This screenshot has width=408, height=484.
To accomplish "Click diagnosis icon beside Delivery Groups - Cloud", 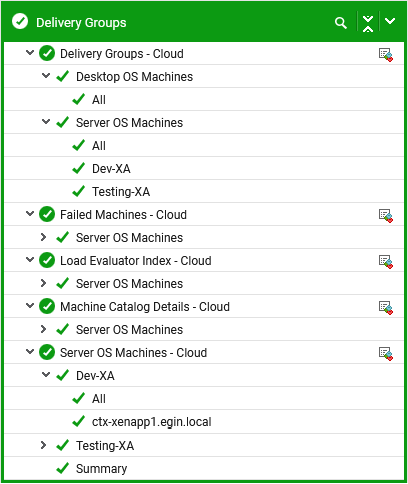I will [386, 55].
